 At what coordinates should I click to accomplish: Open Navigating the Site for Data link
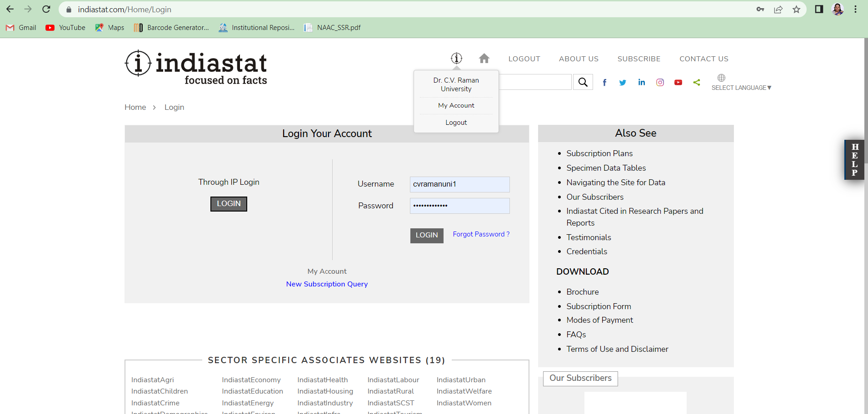coord(616,182)
